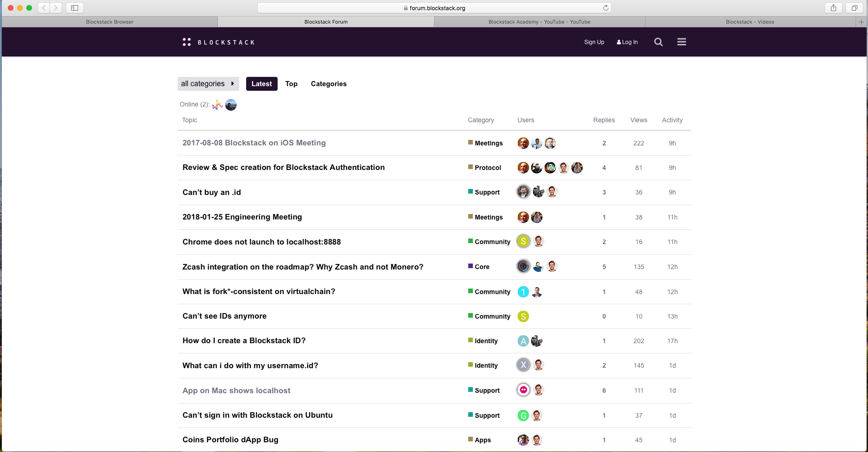Open What is fork*-consistent topic
868x452 pixels.
coord(259,291)
